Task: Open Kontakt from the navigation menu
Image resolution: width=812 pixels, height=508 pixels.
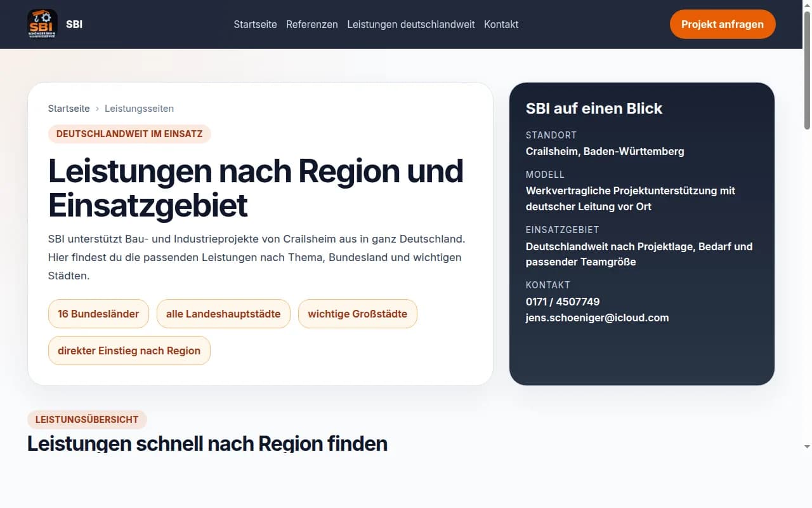Action: [x=501, y=24]
